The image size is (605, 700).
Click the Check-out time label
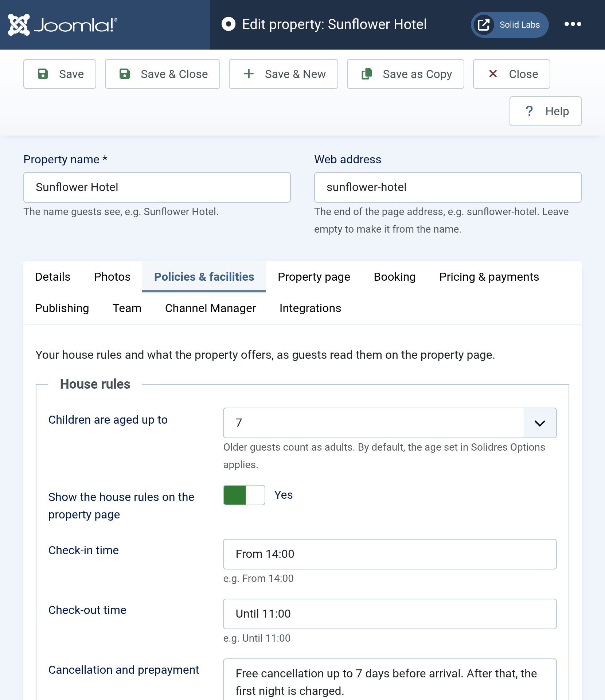click(x=87, y=610)
